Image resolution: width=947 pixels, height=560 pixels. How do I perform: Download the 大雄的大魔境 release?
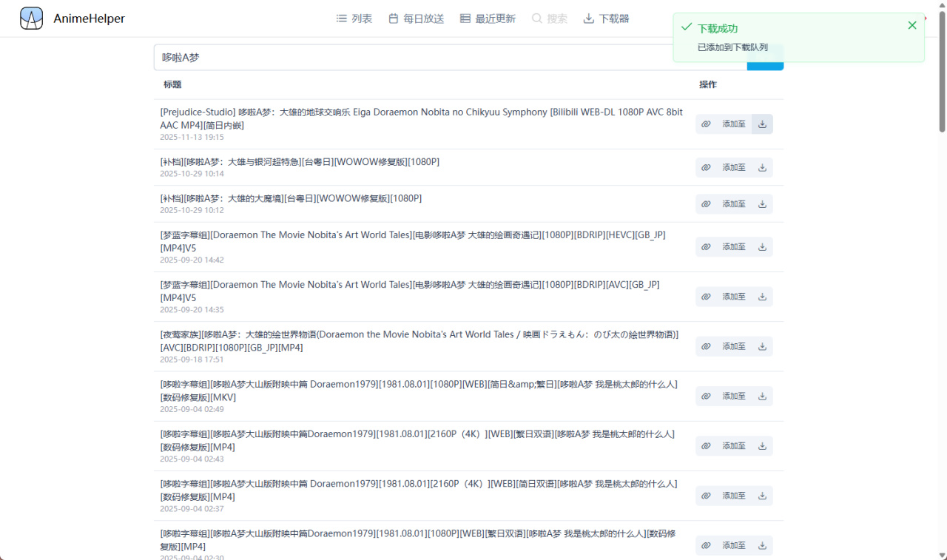(x=762, y=204)
